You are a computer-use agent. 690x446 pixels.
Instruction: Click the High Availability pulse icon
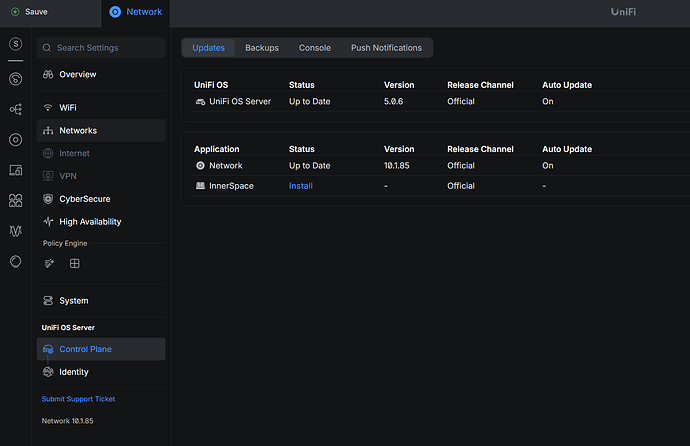click(x=48, y=222)
